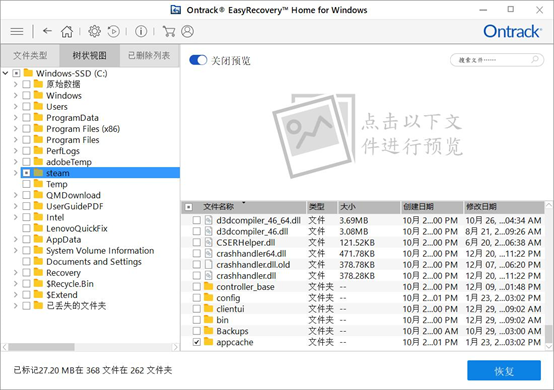Click the app logo in title bar
554x390 pixels.
pos(176,10)
